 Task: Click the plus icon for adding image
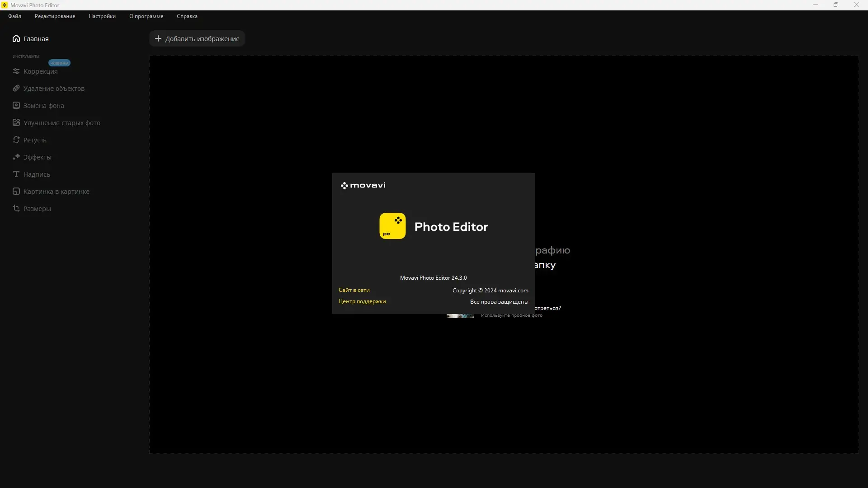click(x=158, y=38)
